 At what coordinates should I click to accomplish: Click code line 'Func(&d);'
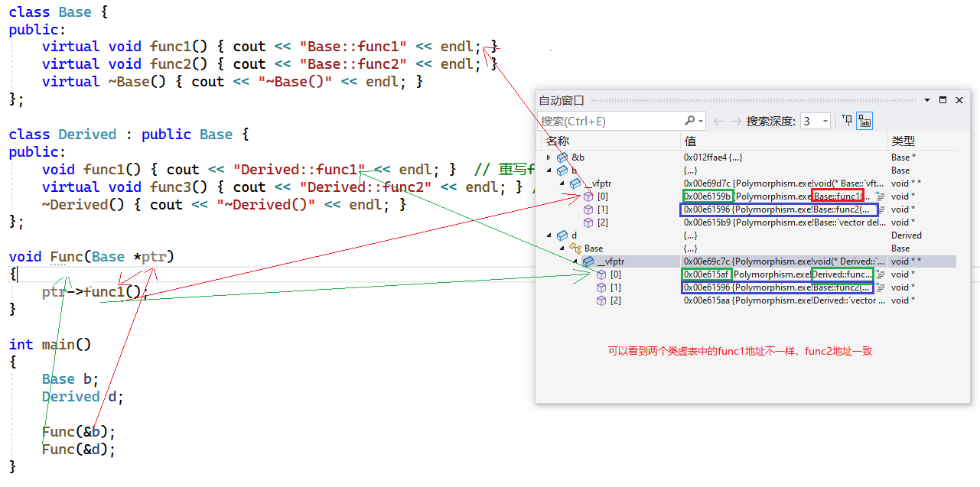pos(79,450)
